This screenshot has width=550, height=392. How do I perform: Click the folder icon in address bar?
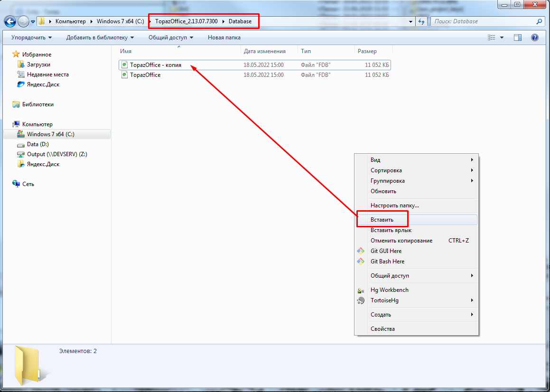tap(42, 21)
